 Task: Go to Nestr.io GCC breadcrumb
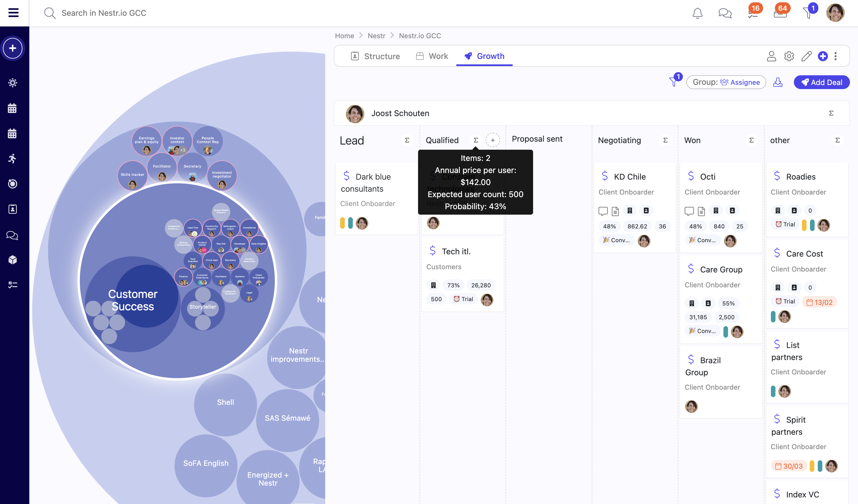coord(420,36)
